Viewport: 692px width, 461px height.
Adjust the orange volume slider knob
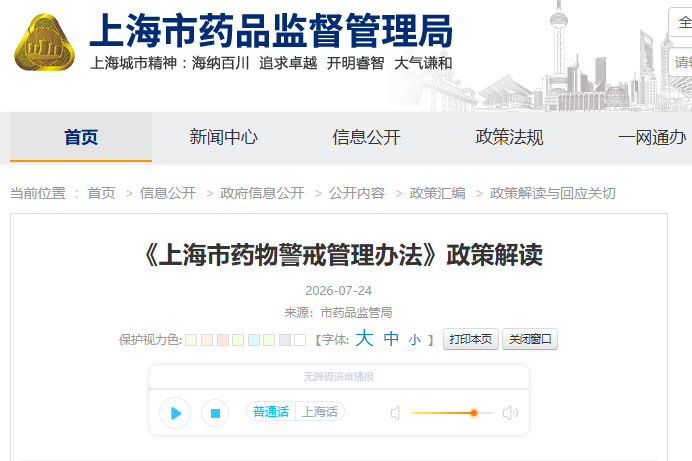474,413
